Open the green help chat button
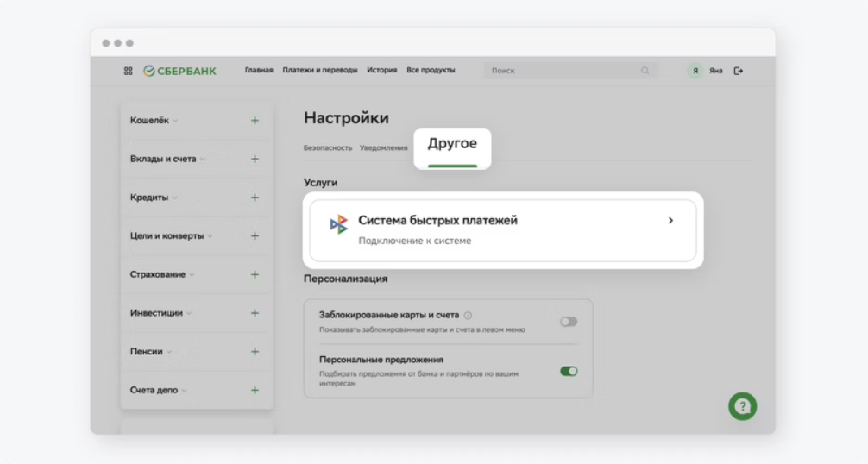 [742, 406]
